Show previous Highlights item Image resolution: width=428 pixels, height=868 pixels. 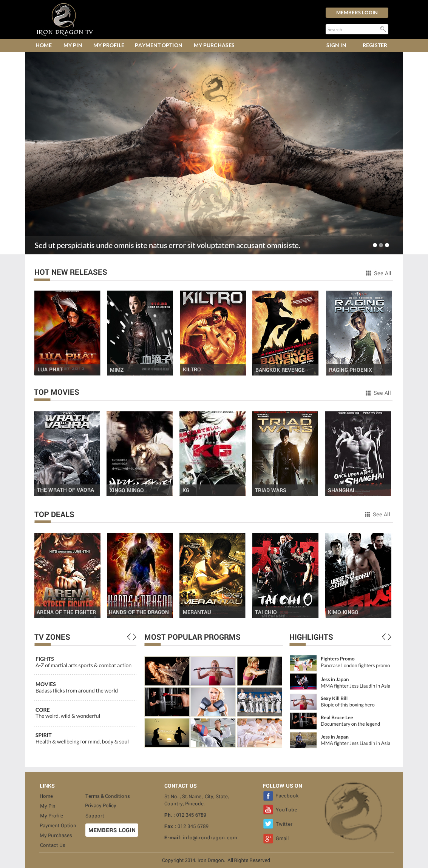tap(384, 637)
